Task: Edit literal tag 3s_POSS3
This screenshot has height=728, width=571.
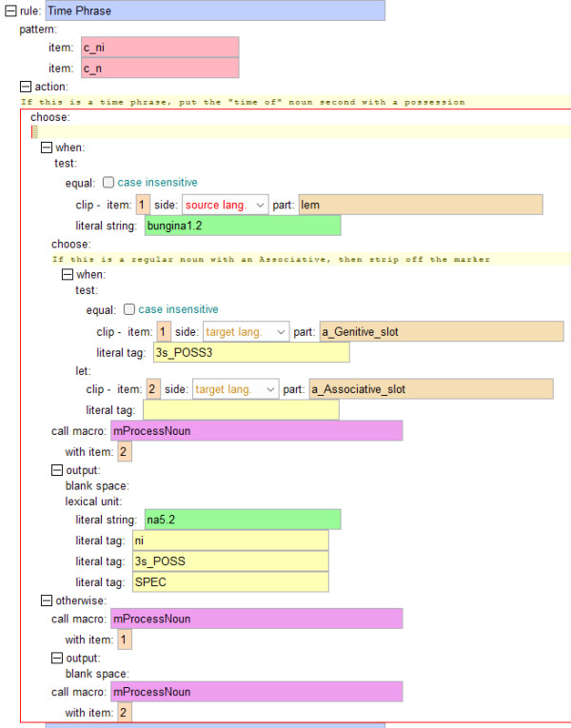Action: point(251,353)
